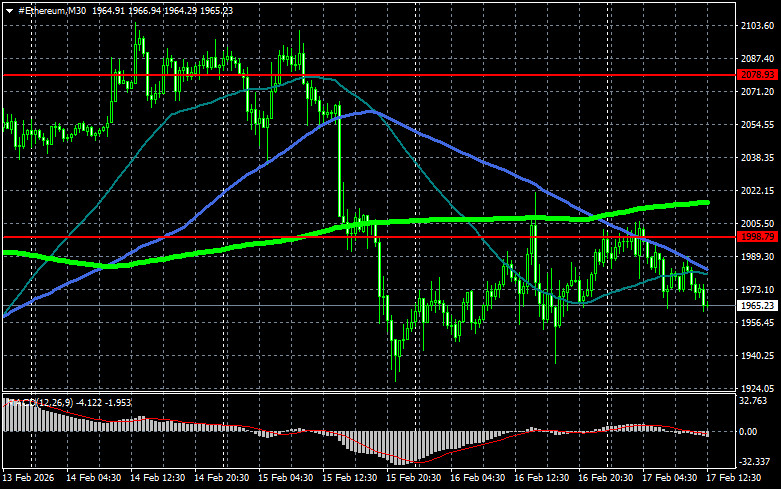781x489 pixels.
Task: Click the 15 Feb 04:30 time label
Action: point(285,478)
